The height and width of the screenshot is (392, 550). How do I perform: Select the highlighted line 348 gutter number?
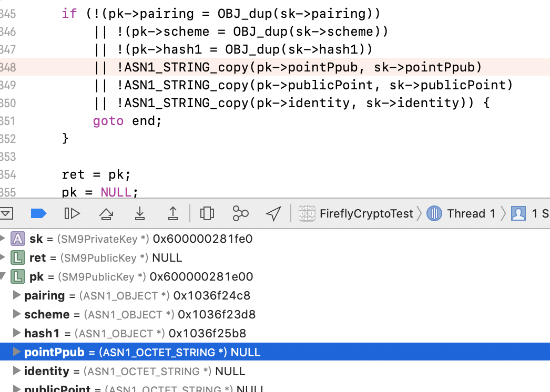point(7,67)
